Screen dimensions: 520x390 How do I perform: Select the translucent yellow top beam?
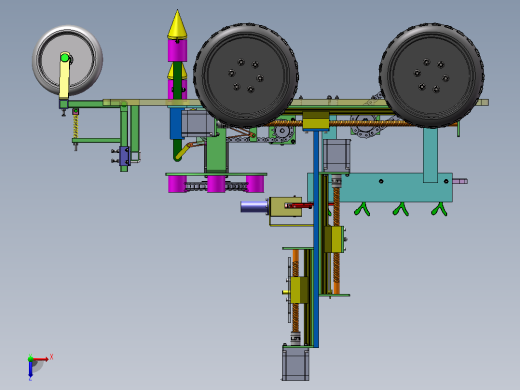click(295, 102)
